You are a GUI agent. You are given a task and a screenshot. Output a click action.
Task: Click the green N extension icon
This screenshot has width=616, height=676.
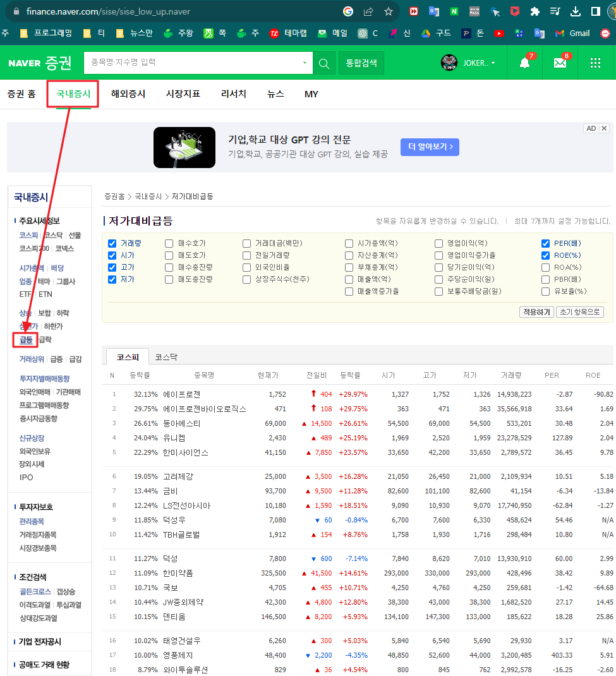(x=454, y=11)
